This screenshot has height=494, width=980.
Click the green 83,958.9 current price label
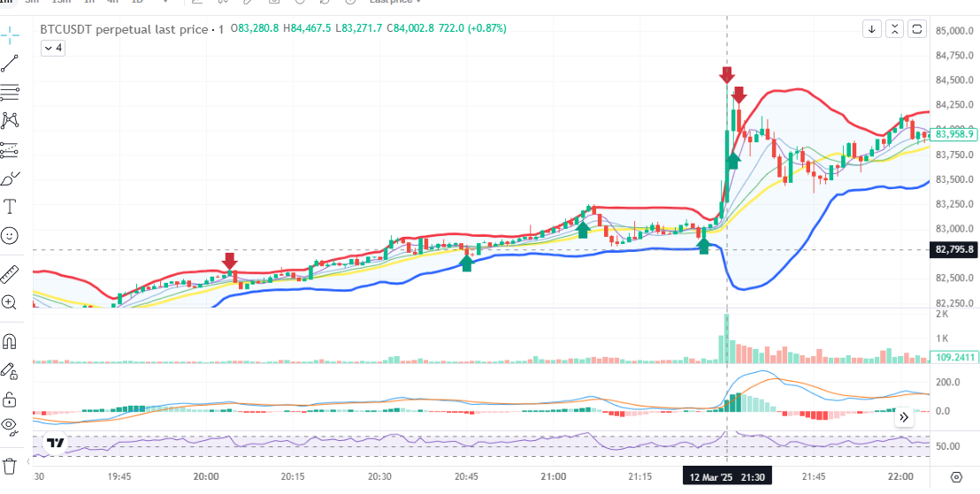pos(953,133)
